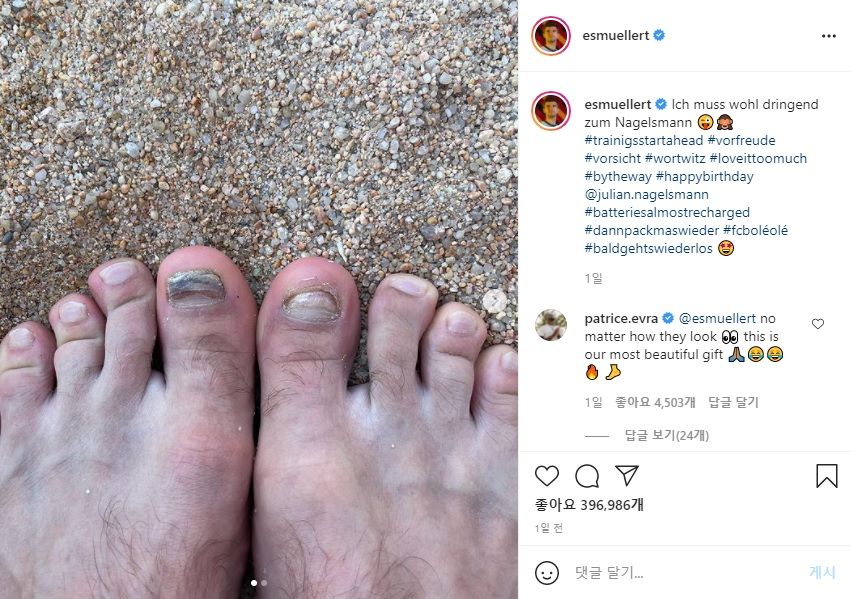The image size is (851, 599).
Task: Open the @julian.nagelsmann mention
Action: click(x=646, y=194)
